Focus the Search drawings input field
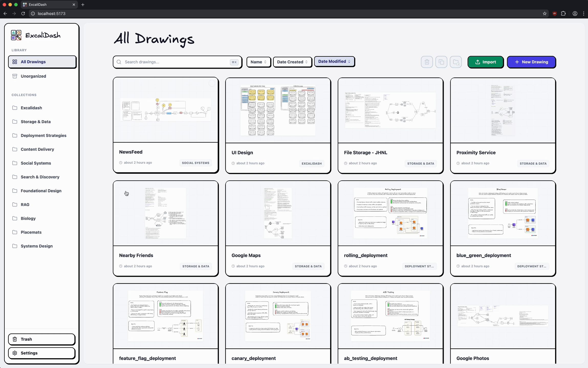Image resolution: width=588 pixels, height=368 pixels. [177, 62]
